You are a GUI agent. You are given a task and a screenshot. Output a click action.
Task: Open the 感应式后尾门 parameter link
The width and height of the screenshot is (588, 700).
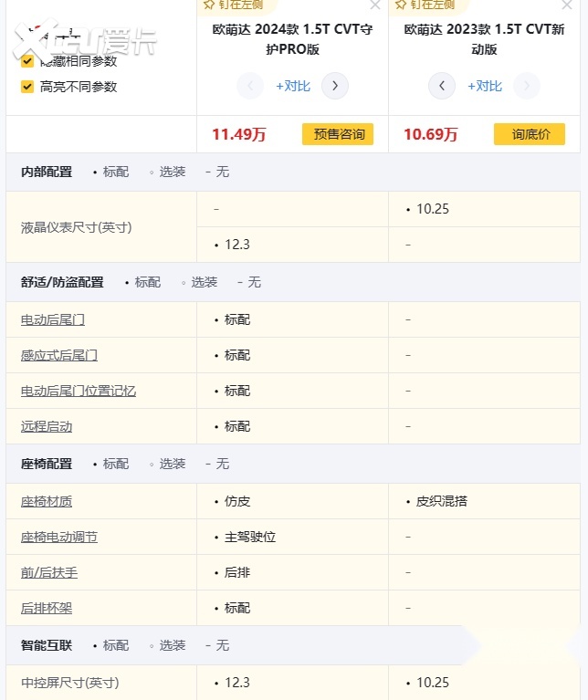point(59,355)
